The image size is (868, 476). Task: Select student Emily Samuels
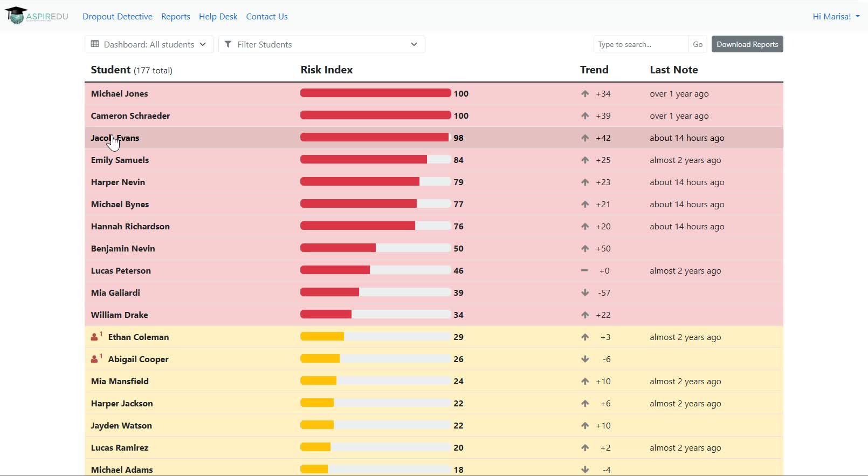coord(120,160)
